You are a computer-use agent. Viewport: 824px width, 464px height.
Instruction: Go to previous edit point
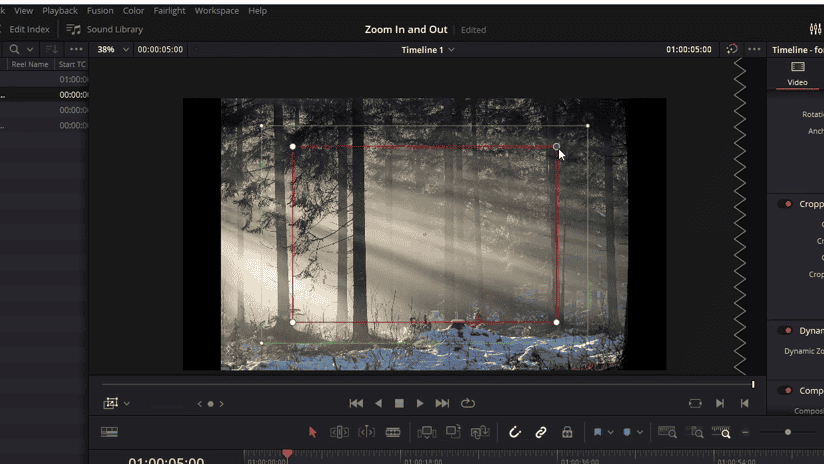point(745,404)
